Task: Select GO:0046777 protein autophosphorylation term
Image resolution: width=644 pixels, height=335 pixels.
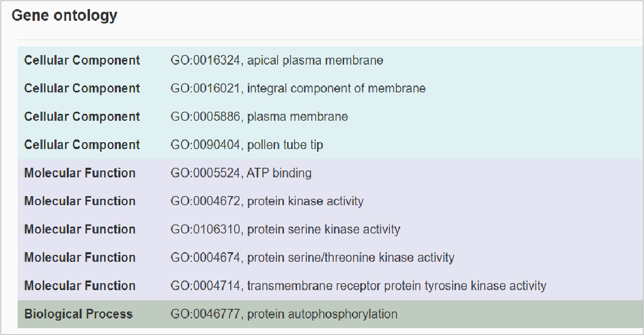Action: pyautogui.click(x=284, y=314)
